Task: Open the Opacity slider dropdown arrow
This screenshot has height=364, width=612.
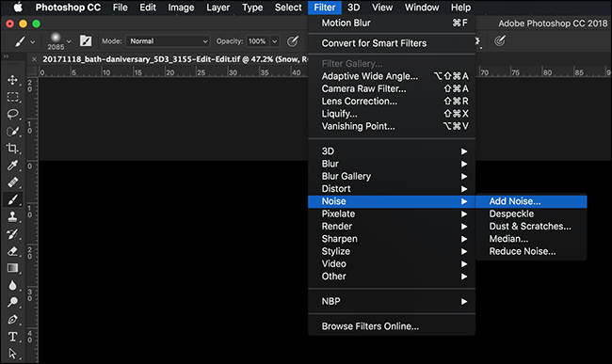Action: [275, 41]
